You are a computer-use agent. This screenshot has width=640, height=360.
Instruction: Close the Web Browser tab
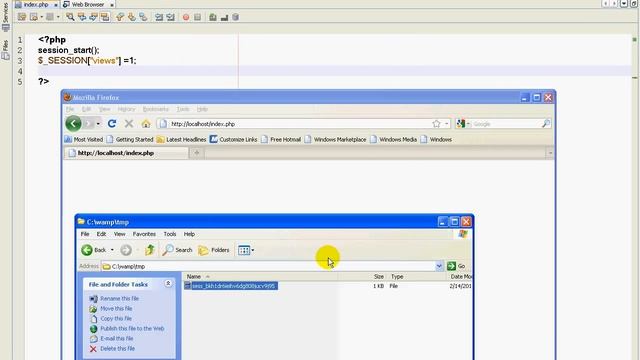[112, 5]
